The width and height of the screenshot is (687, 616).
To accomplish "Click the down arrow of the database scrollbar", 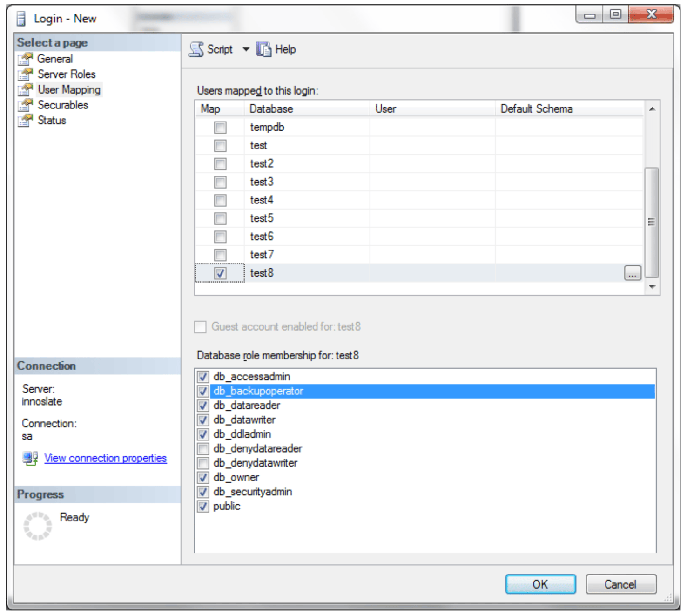I will pyautogui.click(x=651, y=286).
